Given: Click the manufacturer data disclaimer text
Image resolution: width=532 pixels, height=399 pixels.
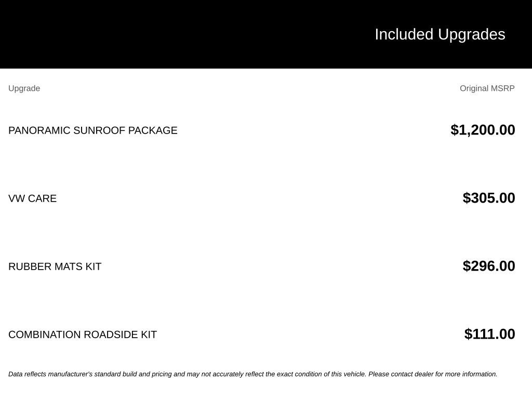Looking at the screenshot, I should (253, 374).
